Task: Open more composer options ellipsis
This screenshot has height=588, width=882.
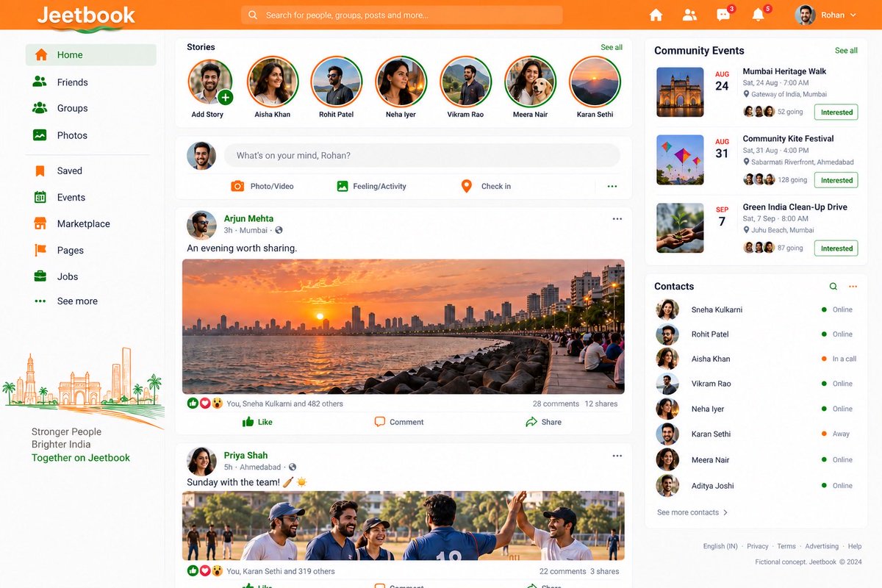Action: [612, 187]
